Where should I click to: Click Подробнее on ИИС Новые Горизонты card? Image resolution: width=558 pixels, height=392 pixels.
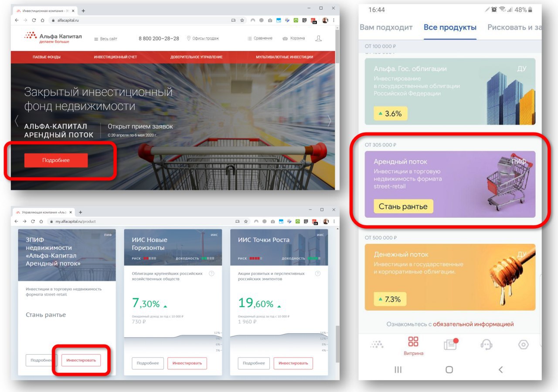point(148,363)
